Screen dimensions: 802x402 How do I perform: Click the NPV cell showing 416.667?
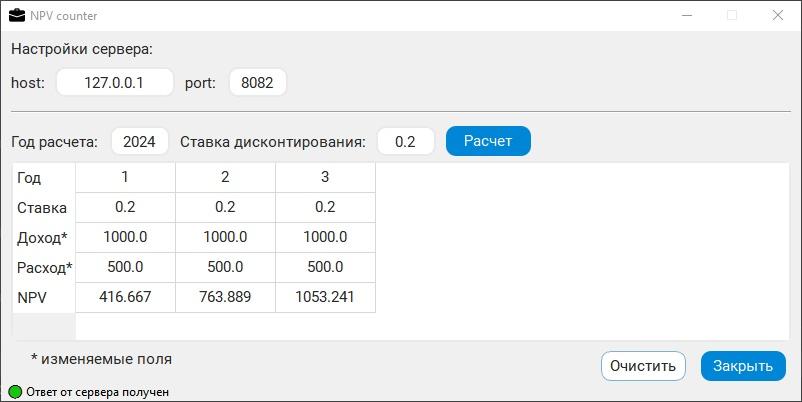tap(125, 297)
